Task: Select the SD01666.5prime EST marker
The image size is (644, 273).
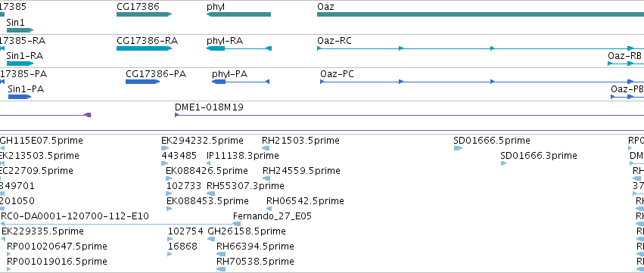Action: point(458,148)
